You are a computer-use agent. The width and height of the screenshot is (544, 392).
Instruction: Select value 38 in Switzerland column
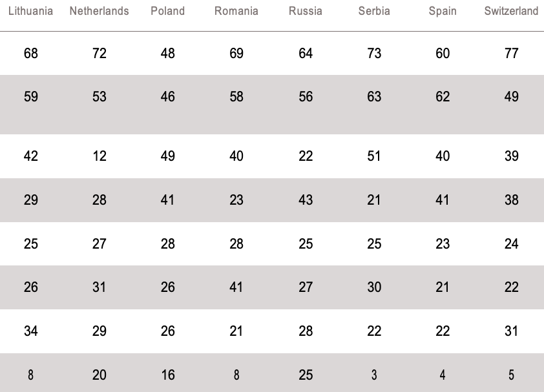(511, 200)
